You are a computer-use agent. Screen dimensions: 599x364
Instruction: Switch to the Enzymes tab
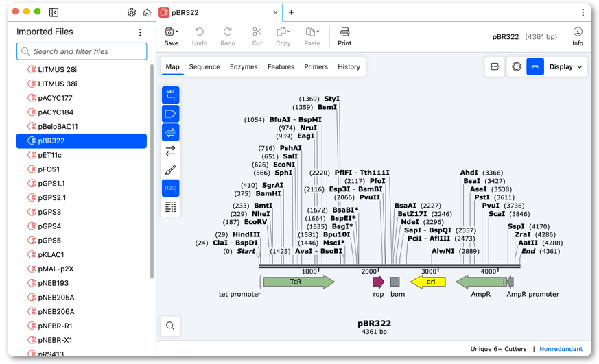[244, 66]
